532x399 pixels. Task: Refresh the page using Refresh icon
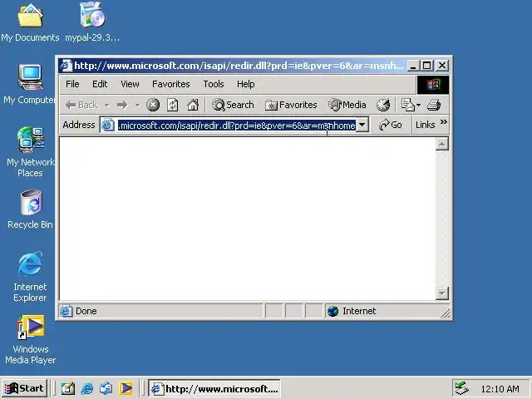click(173, 105)
